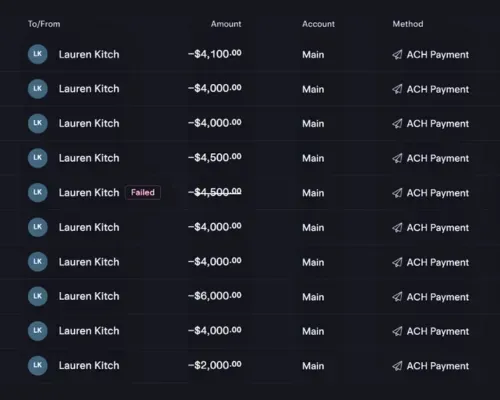Viewport: 500px width, 400px height.
Task: Sort by the To/From column header
Action: (44, 24)
